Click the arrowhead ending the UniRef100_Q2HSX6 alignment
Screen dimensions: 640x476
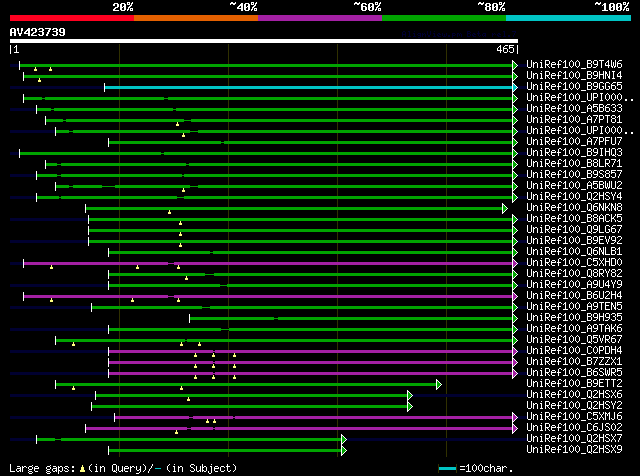coord(410,396)
